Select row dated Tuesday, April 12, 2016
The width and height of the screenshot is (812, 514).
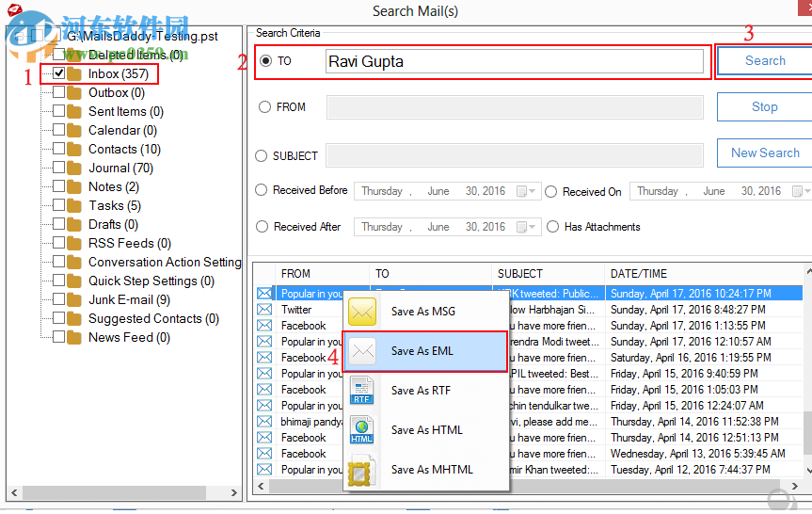coord(528,470)
